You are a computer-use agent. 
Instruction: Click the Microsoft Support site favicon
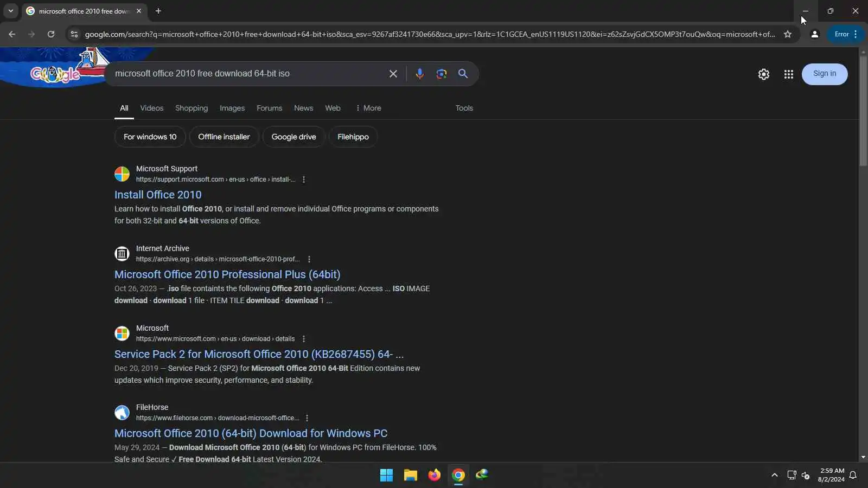pyautogui.click(x=122, y=174)
